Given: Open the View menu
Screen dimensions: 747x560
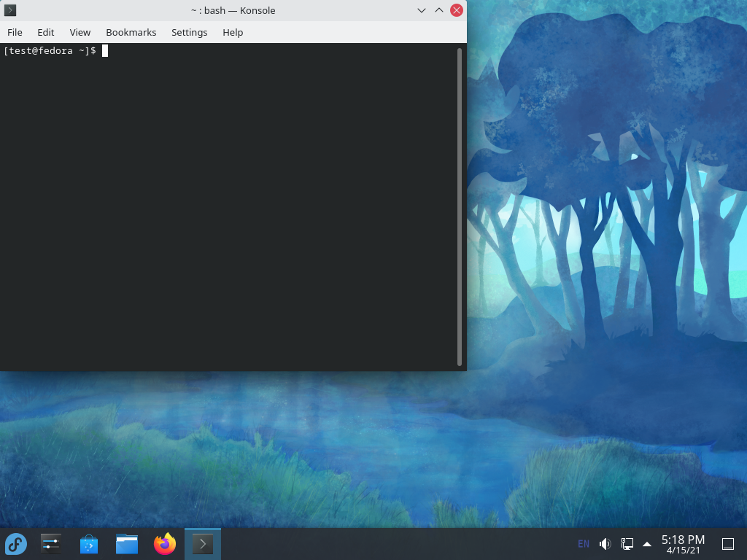Looking at the screenshot, I should [80, 32].
